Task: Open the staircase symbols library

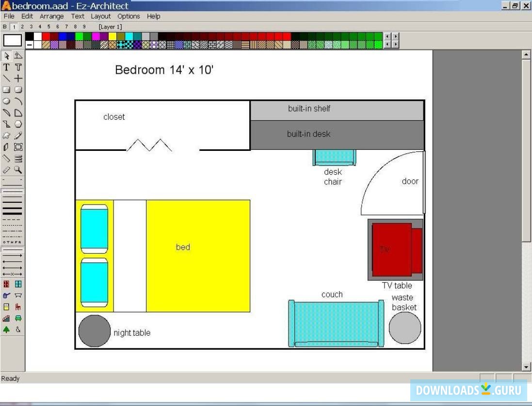Action: tap(6, 318)
